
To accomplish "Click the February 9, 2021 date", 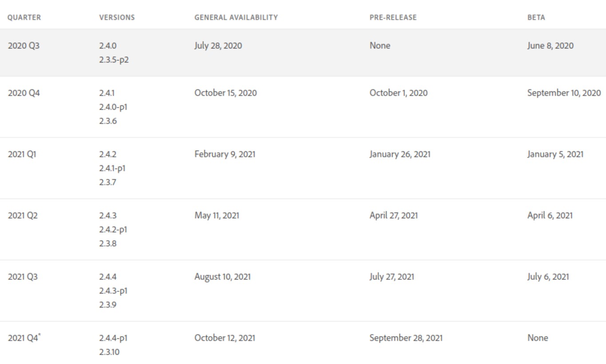I will point(225,154).
